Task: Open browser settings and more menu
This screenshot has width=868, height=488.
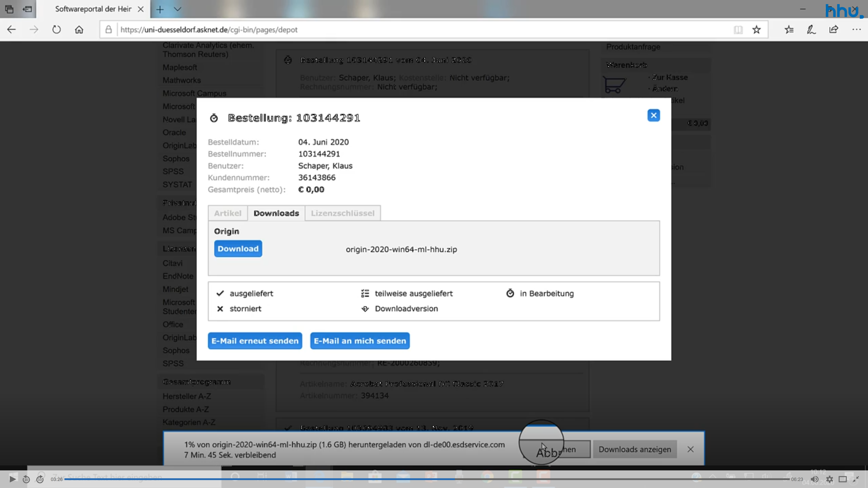Action: click(856, 30)
